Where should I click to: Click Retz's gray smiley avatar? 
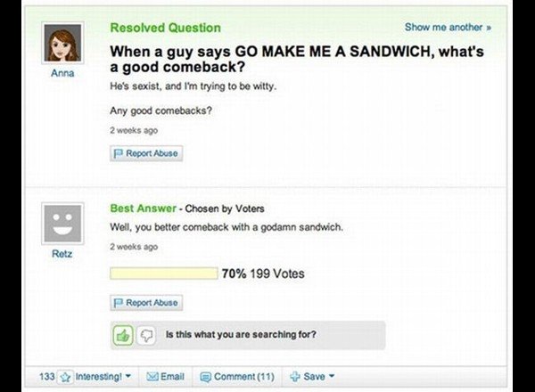(62, 224)
